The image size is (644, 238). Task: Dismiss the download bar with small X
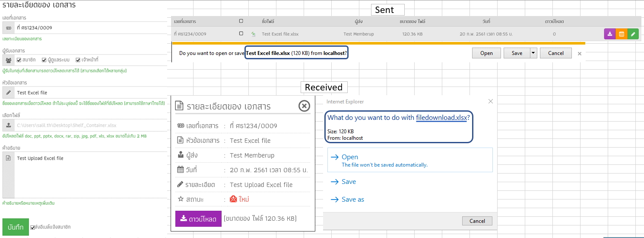[x=580, y=54]
